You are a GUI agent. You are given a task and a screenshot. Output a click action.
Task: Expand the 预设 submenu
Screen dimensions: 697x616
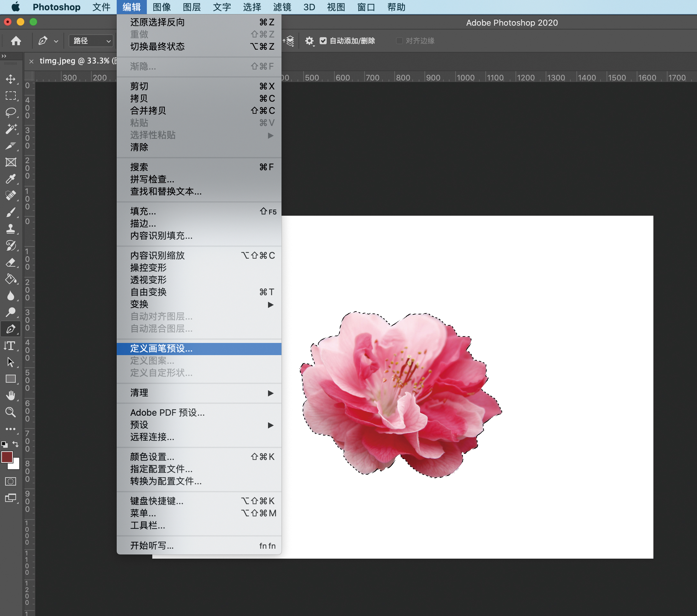point(199,425)
